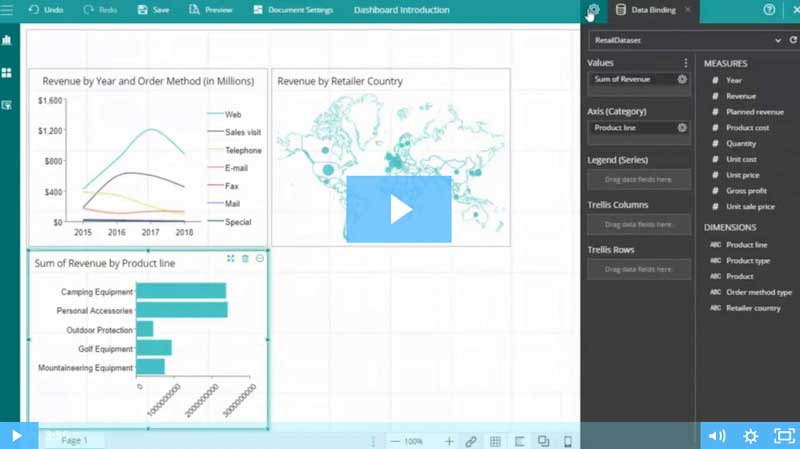The height and width of the screenshot is (449, 800).
Task: Zoom out with the minus icon
Action: [x=395, y=441]
